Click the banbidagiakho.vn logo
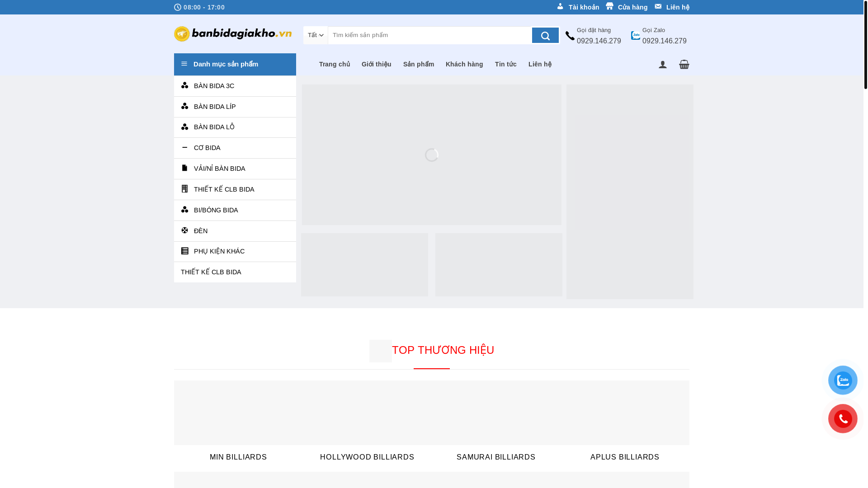868x488 pixels. (x=233, y=34)
